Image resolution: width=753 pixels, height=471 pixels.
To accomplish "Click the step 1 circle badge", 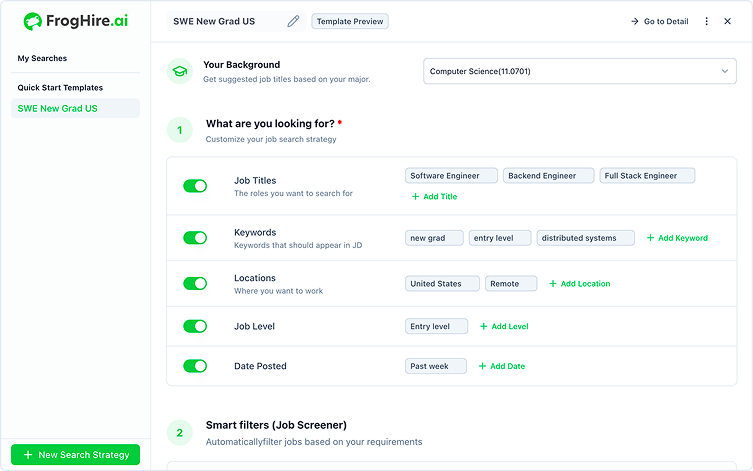I will [x=180, y=130].
